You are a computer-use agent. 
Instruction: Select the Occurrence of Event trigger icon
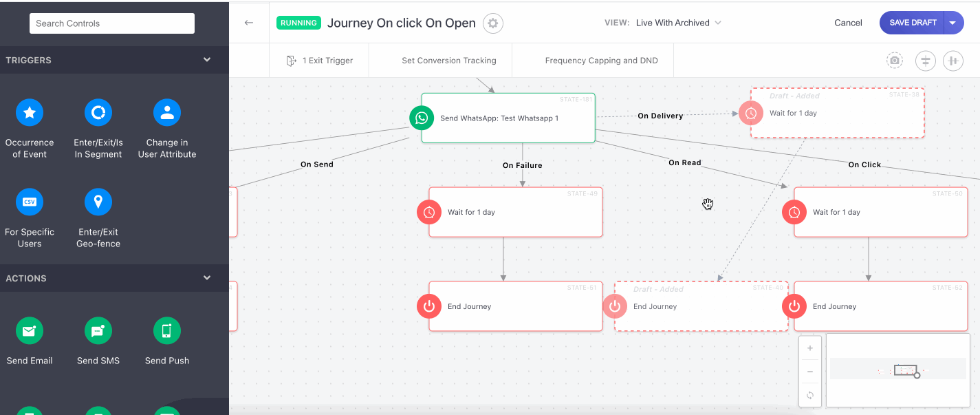(30, 113)
